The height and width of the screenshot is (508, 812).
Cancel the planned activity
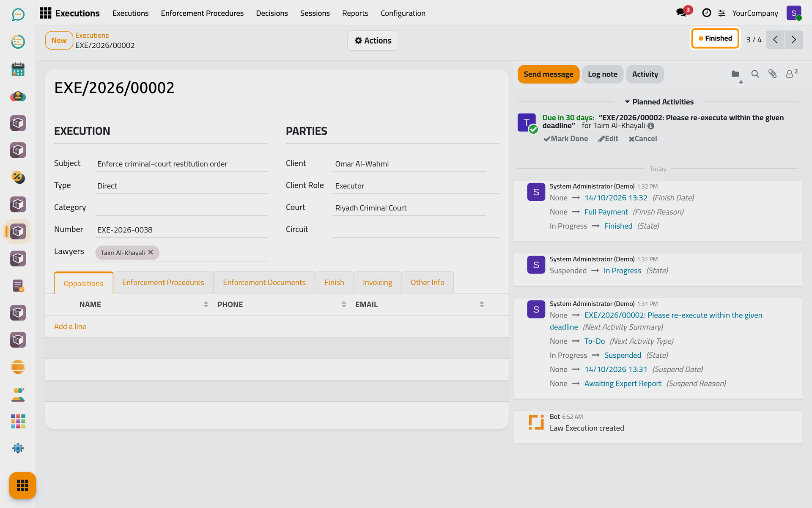tap(642, 138)
